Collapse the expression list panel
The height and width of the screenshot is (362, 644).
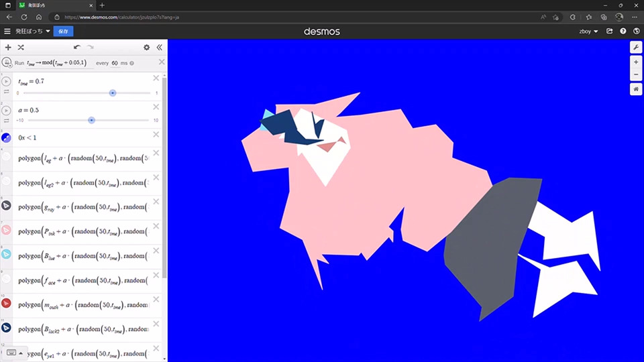tap(160, 48)
